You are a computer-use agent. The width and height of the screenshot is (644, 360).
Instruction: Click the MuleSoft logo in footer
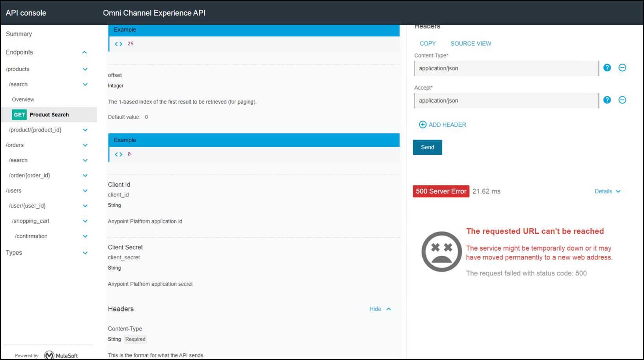click(61, 355)
